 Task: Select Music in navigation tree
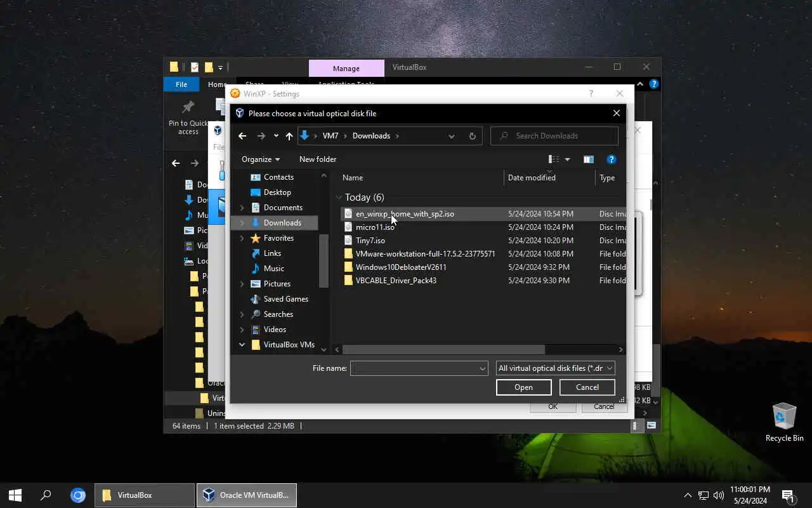coord(273,269)
